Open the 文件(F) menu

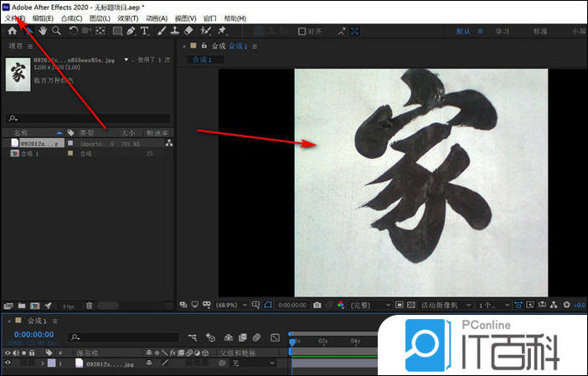pyautogui.click(x=15, y=18)
